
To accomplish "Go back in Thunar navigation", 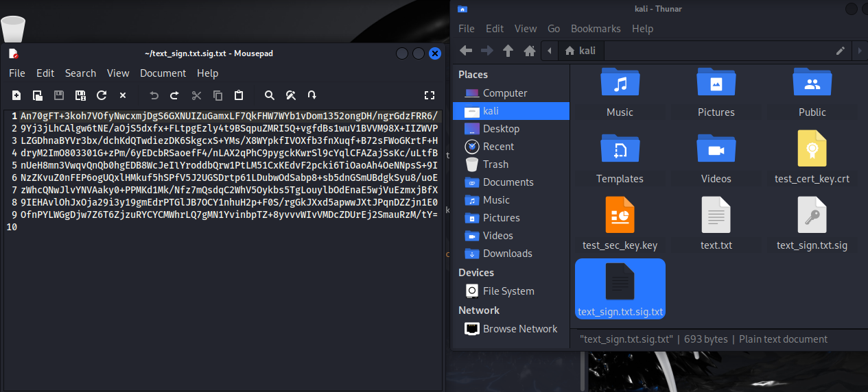I will pyautogui.click(x=466, y=51).
